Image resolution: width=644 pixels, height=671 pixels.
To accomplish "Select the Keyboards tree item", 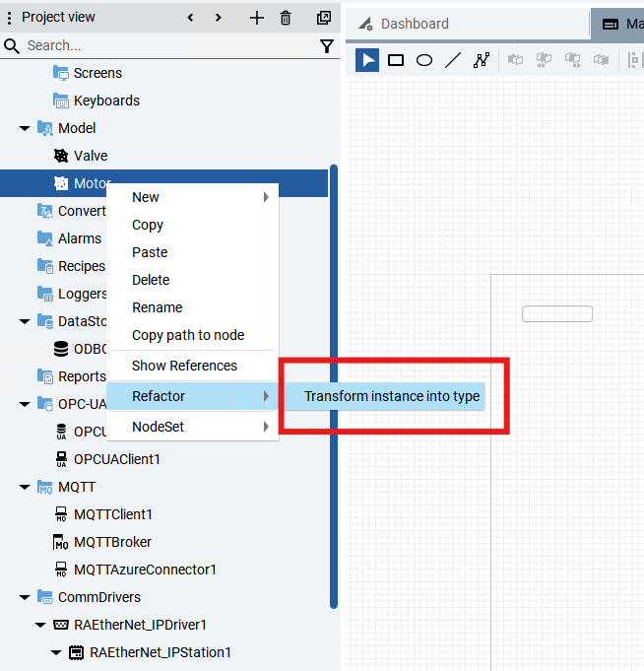I will (106, 101).
